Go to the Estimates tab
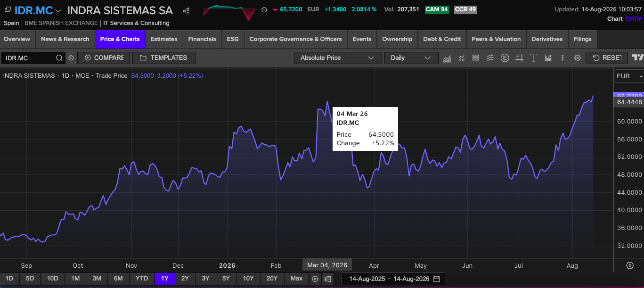This screenshot has width=644, height=288. click(x=164, y=39)
